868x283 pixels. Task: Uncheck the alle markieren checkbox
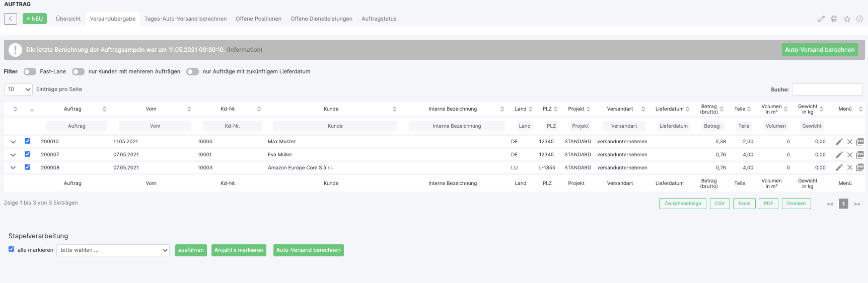12,249
